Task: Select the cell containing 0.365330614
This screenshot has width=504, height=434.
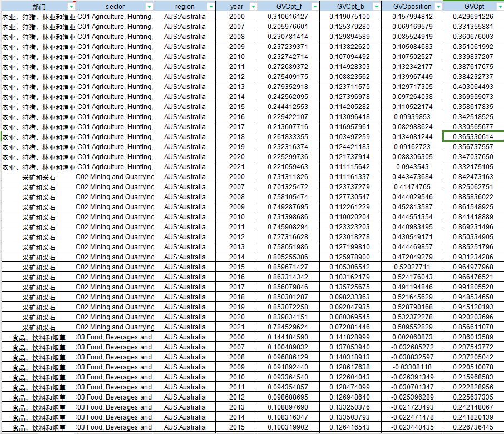Action: tap(473, 137)
